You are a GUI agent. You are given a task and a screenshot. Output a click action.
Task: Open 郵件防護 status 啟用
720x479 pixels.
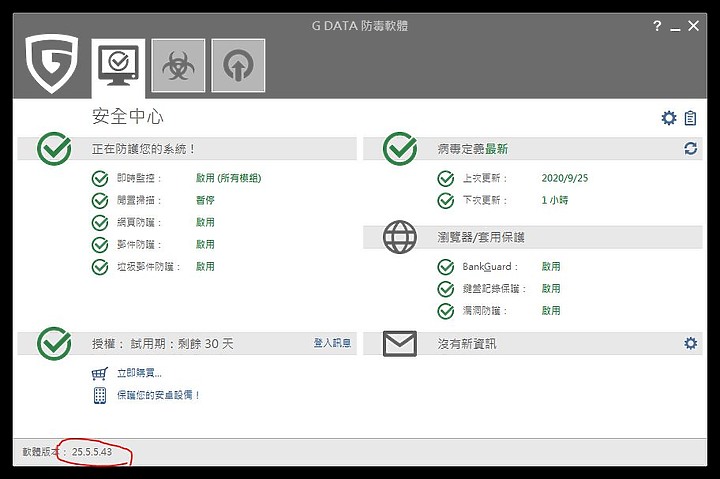coord(205,244)
